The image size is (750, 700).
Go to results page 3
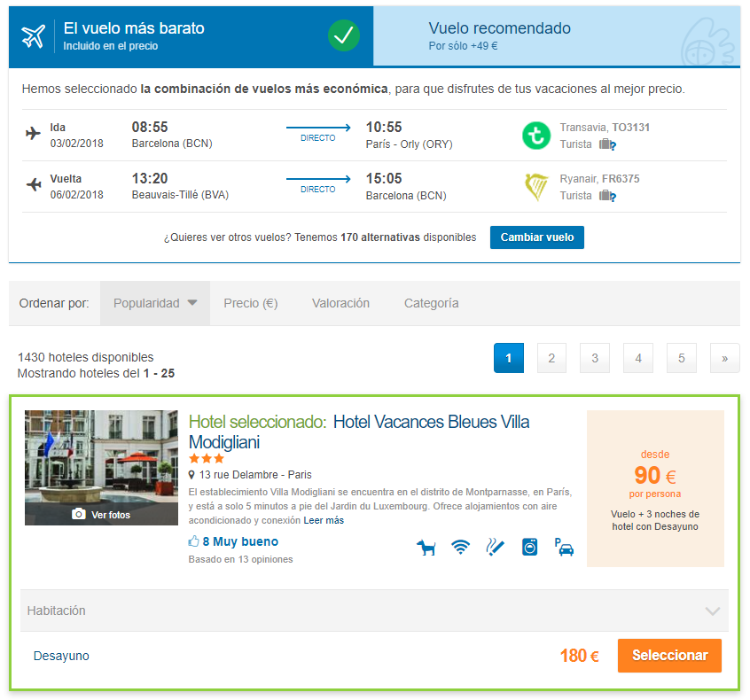point(595,358)
